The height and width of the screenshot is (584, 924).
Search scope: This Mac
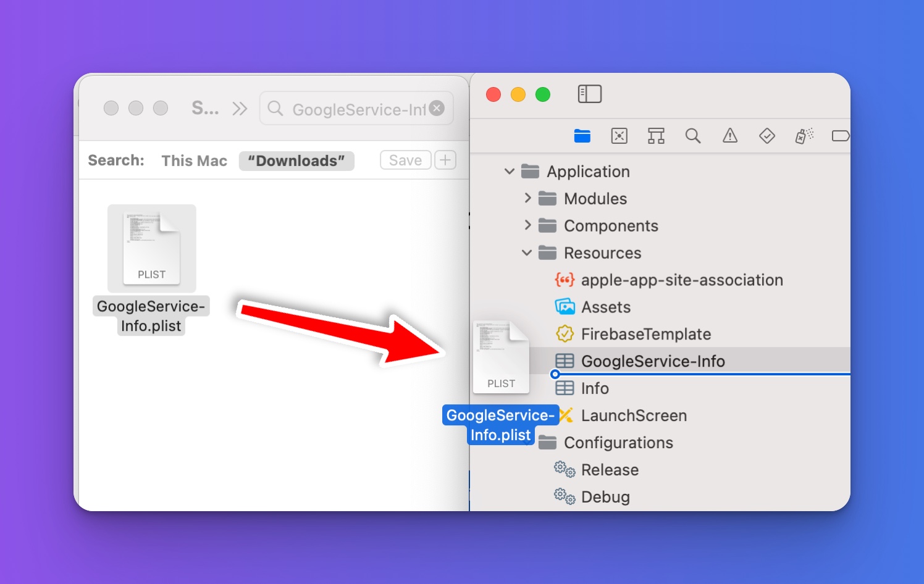pyautogui.click(x=194, y=161)
